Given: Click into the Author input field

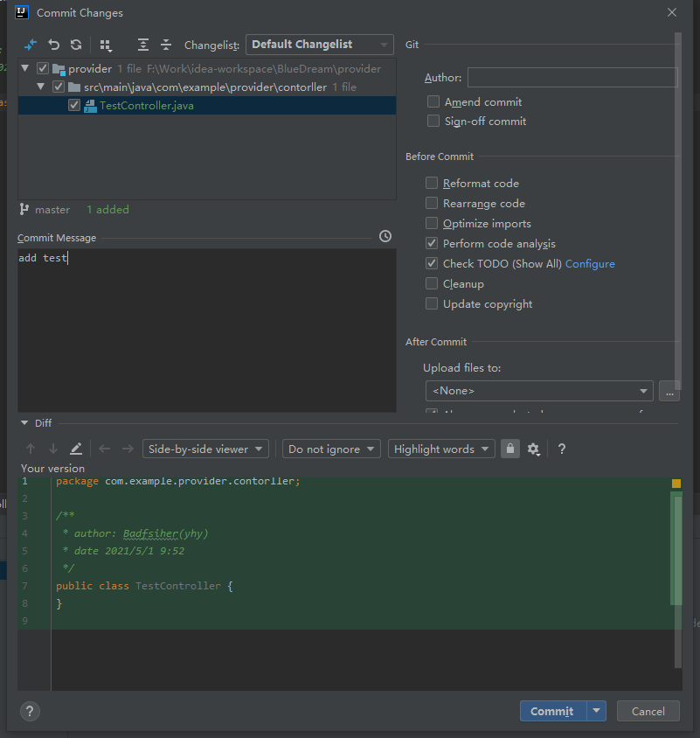Looking at the screenshot, I should [572, 77].
